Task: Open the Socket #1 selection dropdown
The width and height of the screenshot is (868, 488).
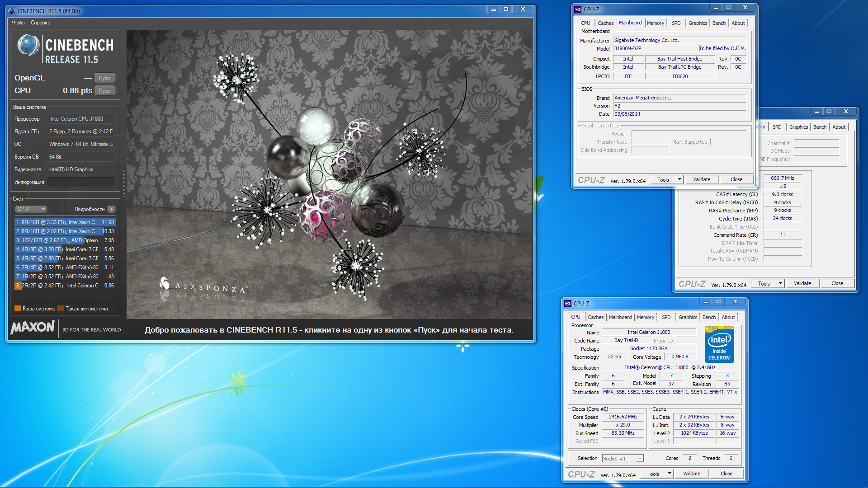Action: 623,458
